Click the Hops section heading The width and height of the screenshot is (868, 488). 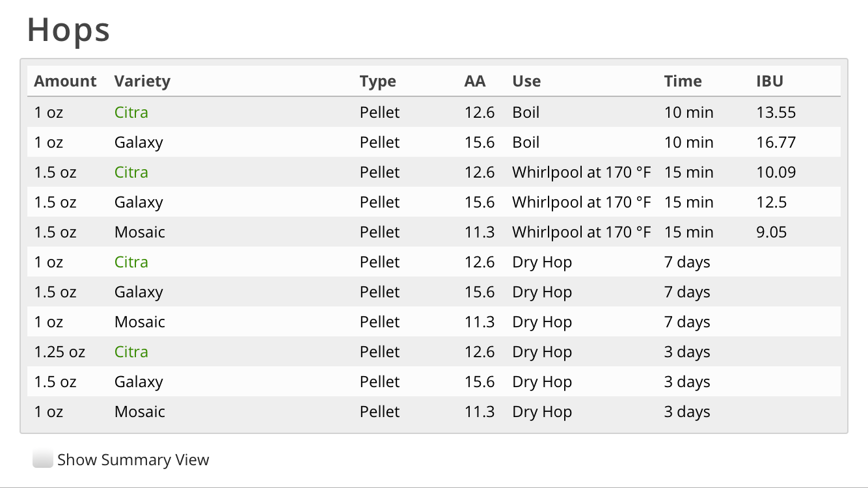[x=68, y=30]
